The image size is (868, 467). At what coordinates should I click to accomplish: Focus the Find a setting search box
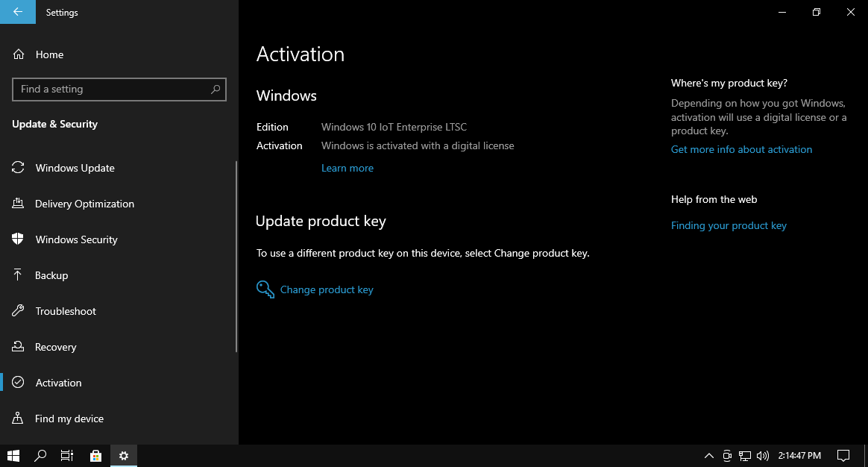(119, 90)
